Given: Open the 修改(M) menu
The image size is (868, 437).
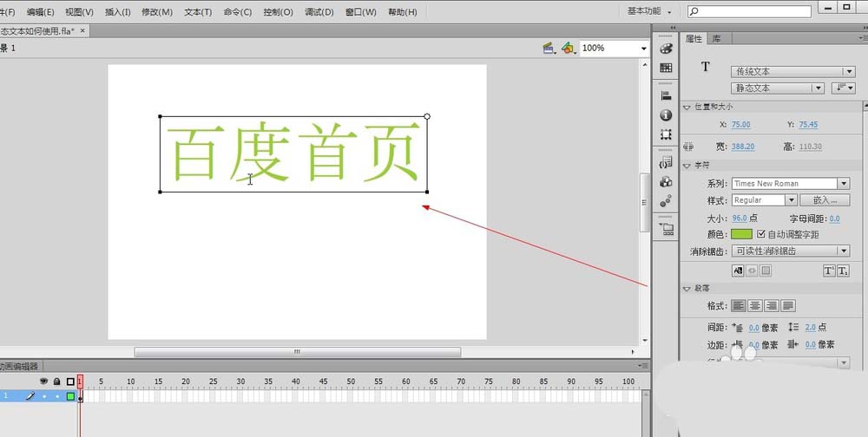Looking at the screenshot, I should coord(157,11).
